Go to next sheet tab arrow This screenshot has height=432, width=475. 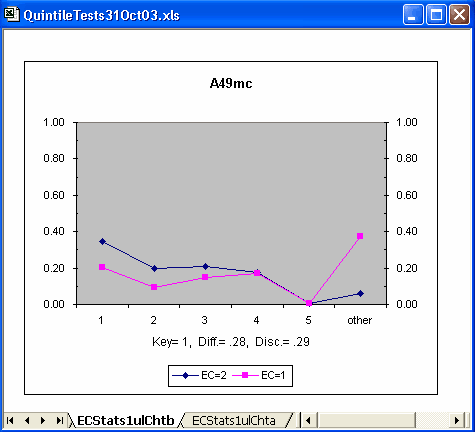(x=43, y=421)
